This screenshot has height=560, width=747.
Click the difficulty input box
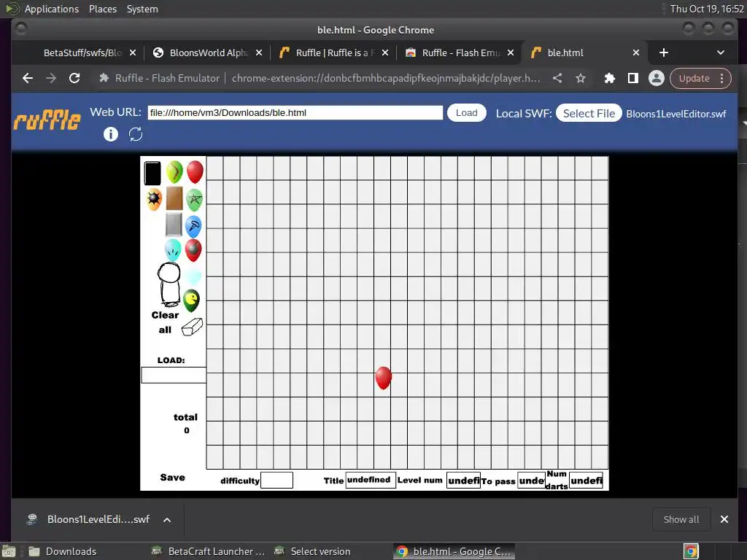[276, 480]
